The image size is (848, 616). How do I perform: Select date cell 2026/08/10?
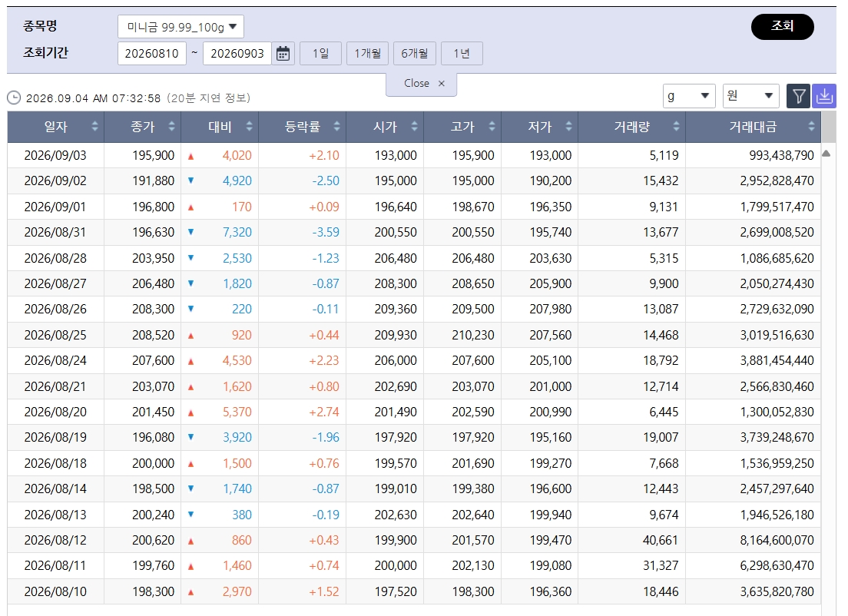[55, 591]
